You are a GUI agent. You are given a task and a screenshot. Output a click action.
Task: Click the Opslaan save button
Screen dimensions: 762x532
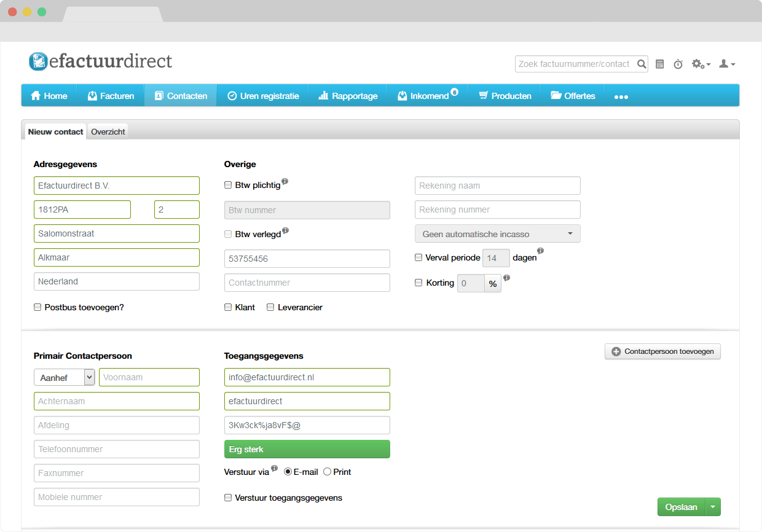(x=681, y=507)
